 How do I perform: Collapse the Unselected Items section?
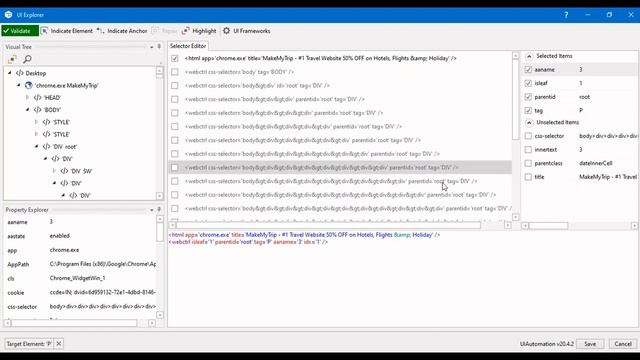529,122
